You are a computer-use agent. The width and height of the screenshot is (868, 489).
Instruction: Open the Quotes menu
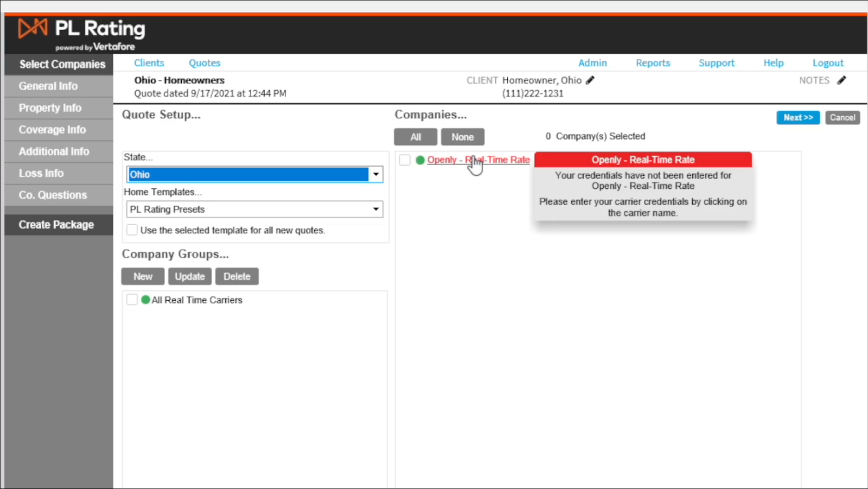click(x=205, y=63)
